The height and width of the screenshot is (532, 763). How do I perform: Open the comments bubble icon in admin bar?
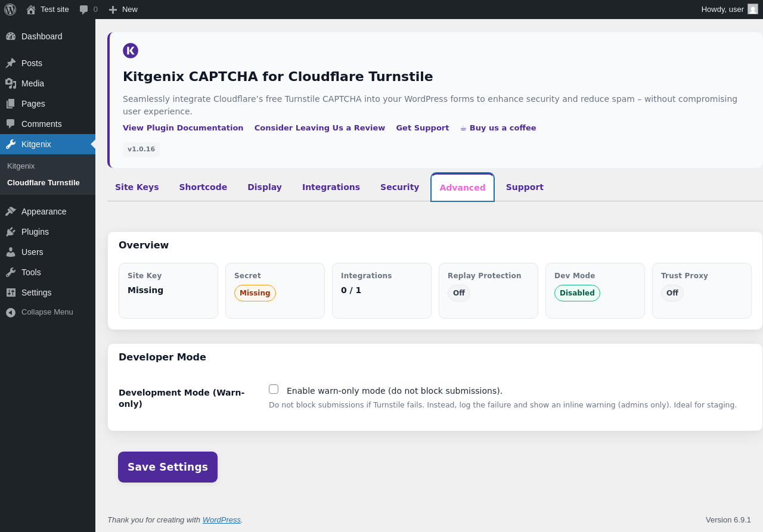(x=83, y=10)
